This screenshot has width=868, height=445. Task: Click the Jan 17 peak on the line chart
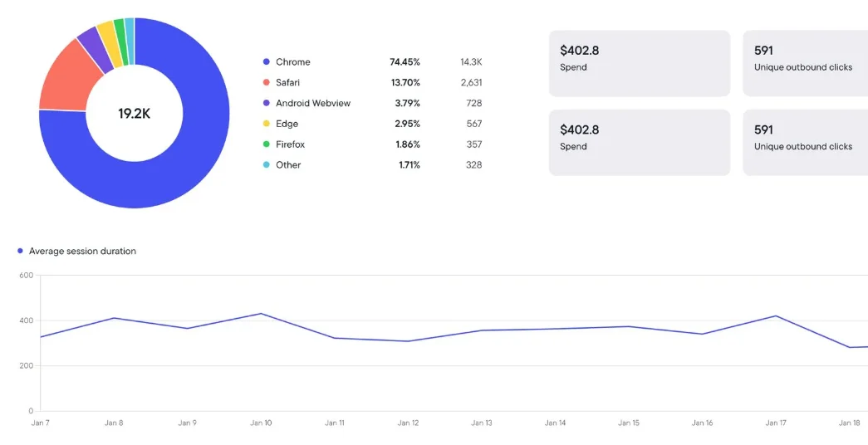pyautogui.click(x=775, y=315)
